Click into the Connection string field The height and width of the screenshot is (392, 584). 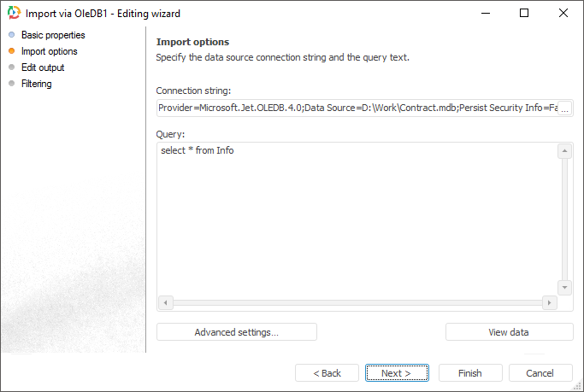(x=355, y=108)
